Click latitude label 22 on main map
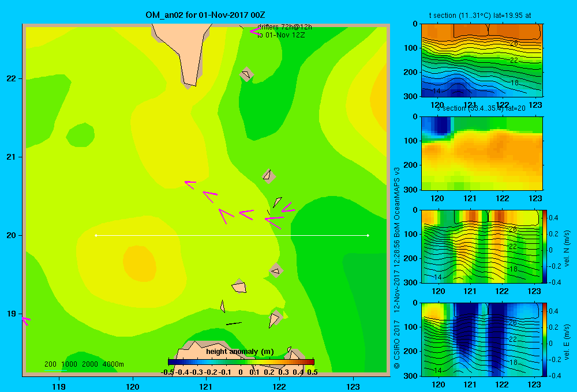Image resolution: width=577 pixels, height=392 pixels. [x=12, y=78]
